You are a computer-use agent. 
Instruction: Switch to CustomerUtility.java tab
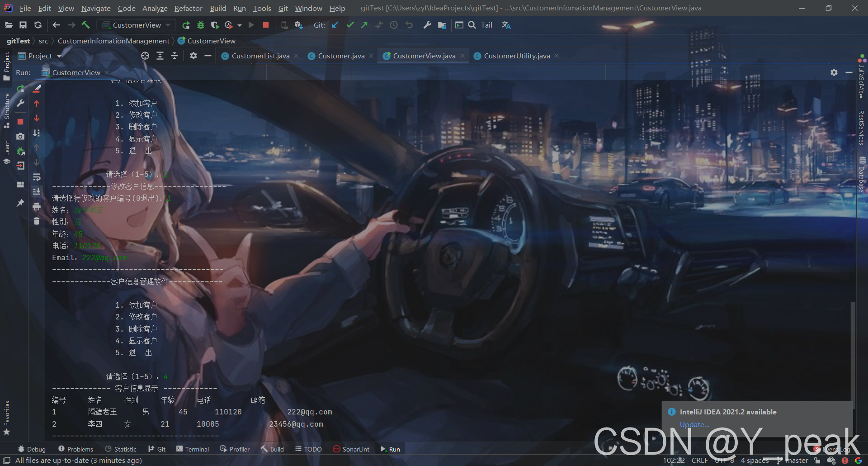tap(516, 56)
